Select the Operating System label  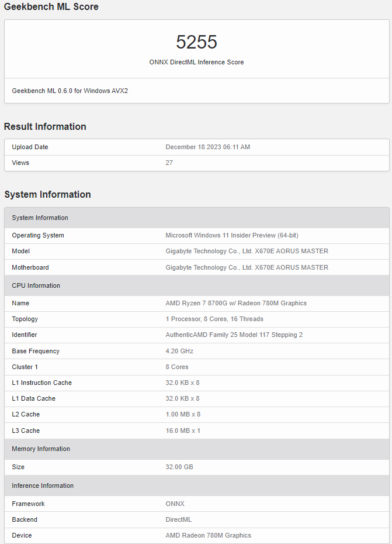[38, 235]
